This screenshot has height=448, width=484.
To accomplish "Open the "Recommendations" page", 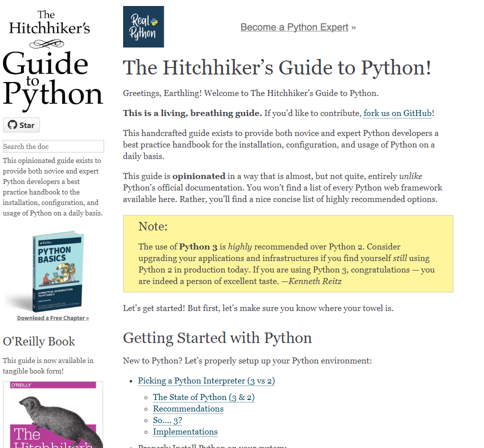I will pos(188,408).
